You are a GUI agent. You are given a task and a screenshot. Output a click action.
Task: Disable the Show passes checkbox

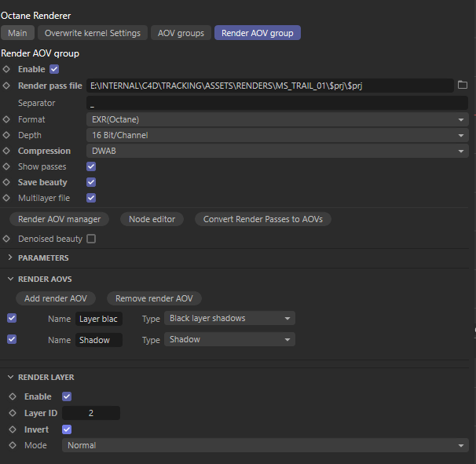(91, 166)
